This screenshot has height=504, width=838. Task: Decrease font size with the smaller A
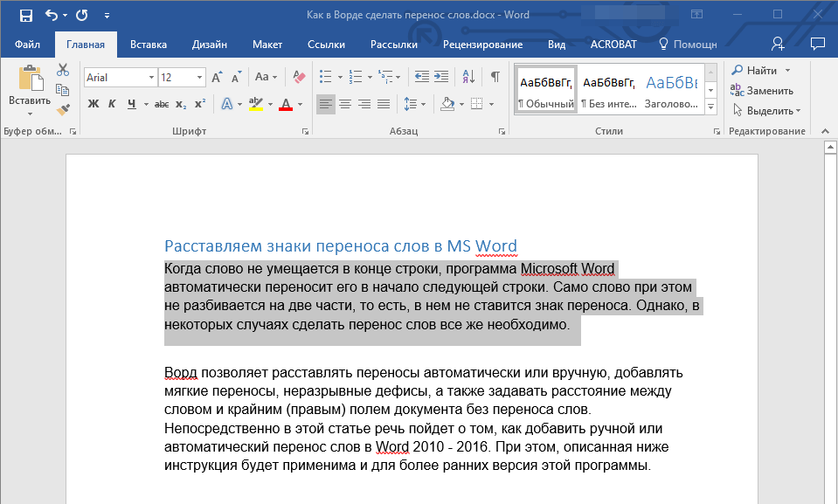point(236,78)
